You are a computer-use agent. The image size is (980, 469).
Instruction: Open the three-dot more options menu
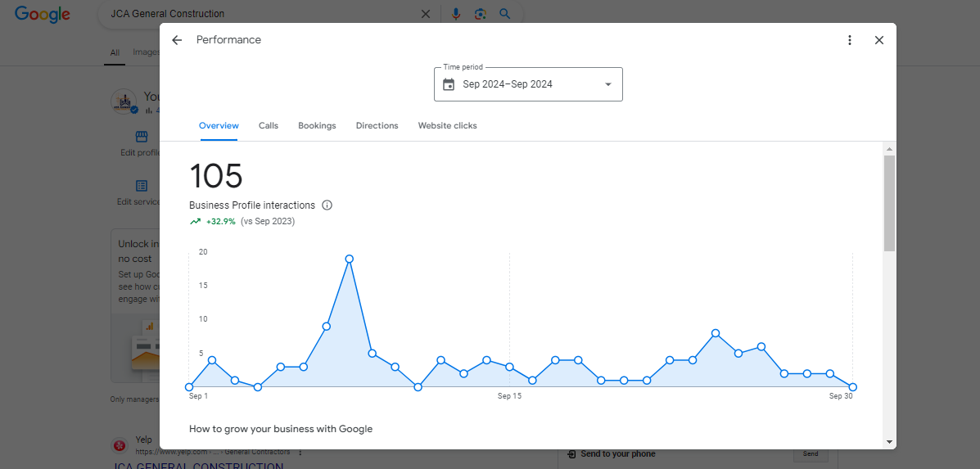(x=849, y=40)
